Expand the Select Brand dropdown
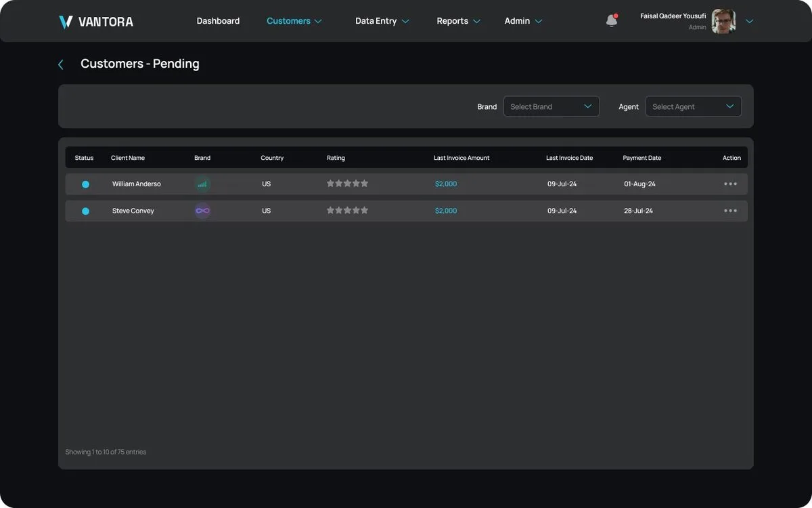This screenshot has width=812, height=508. click(551, 106)
